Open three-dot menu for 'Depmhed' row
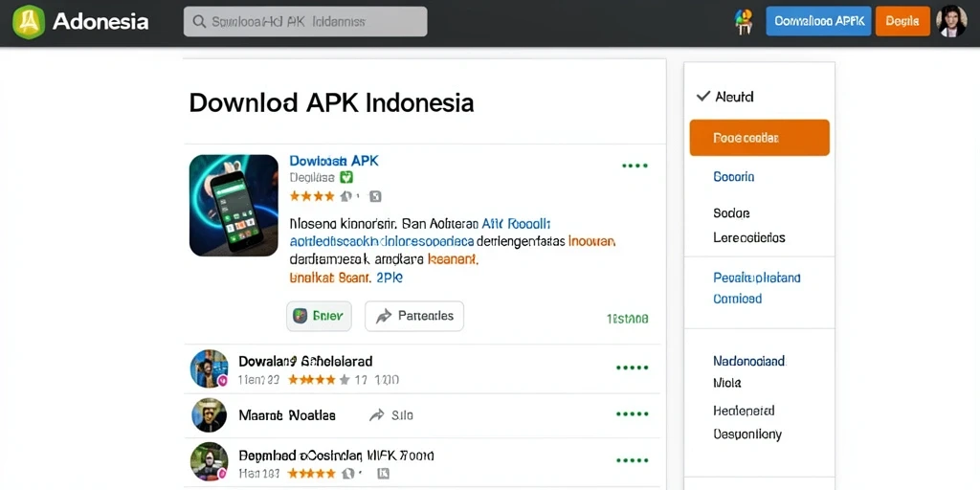980x490 pixels. (x=632, y=460)
